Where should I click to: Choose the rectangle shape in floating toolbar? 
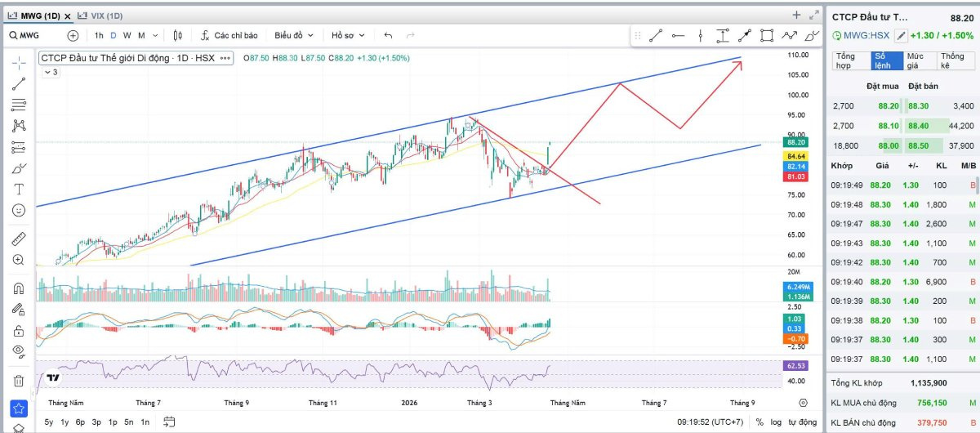pos(767,35)
